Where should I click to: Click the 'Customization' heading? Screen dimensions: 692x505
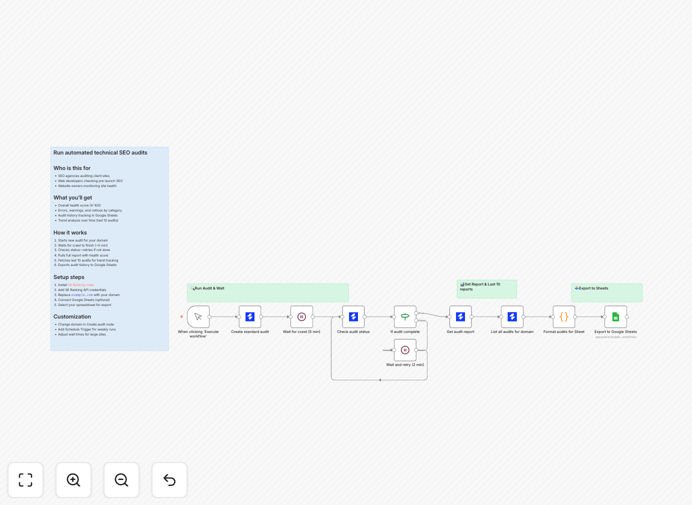pos(72,317)
